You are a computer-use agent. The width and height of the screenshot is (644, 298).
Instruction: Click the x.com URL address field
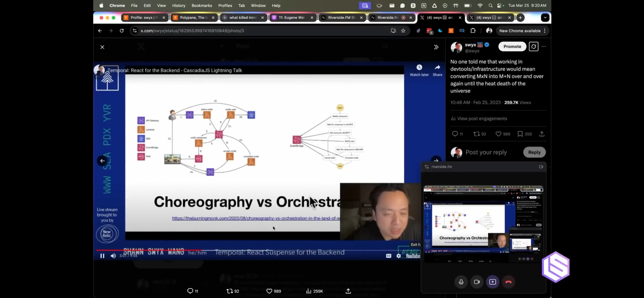(262, 30)
